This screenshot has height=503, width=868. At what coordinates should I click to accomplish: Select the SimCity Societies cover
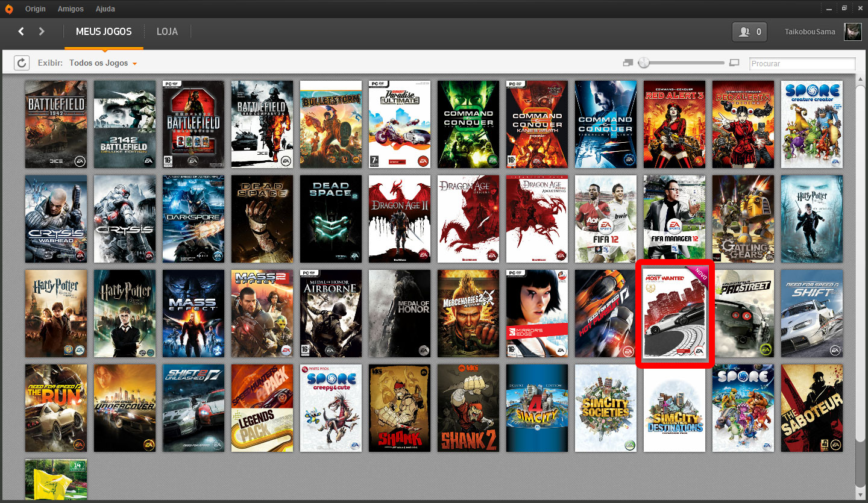coord(606,408)
